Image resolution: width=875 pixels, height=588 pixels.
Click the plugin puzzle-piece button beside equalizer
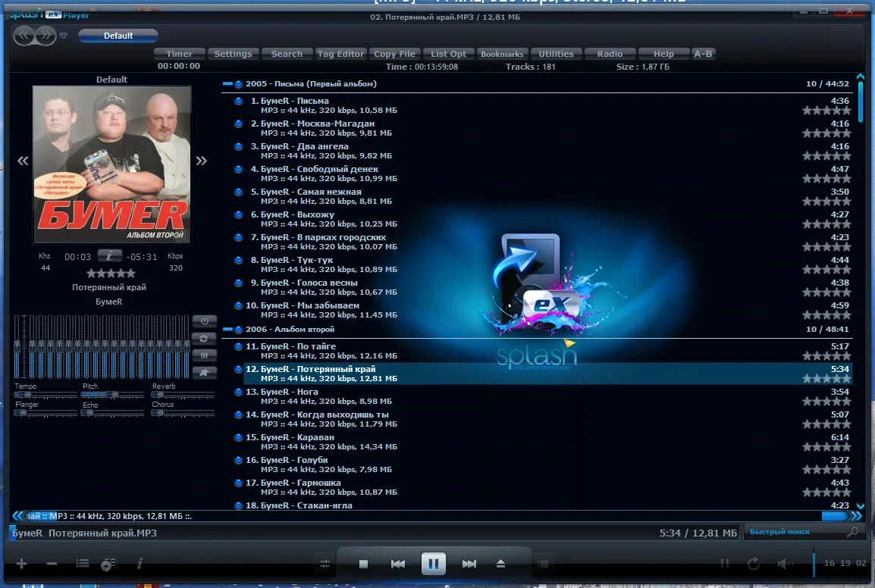204,372
